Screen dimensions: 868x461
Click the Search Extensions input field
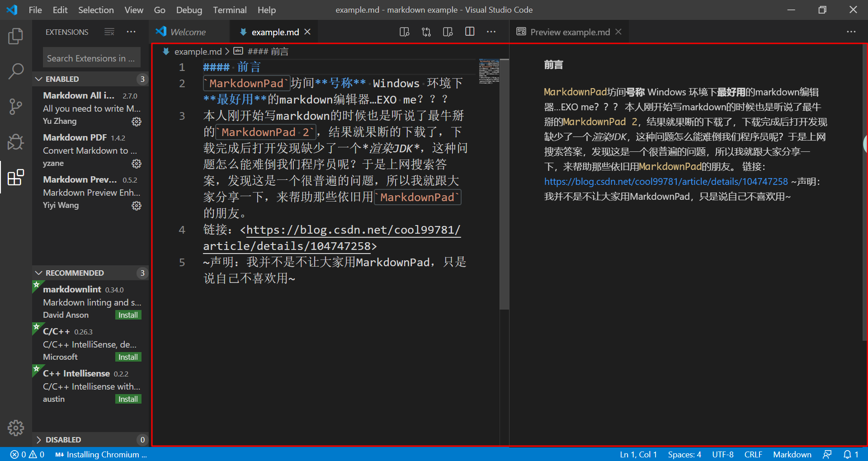(91, 58)
